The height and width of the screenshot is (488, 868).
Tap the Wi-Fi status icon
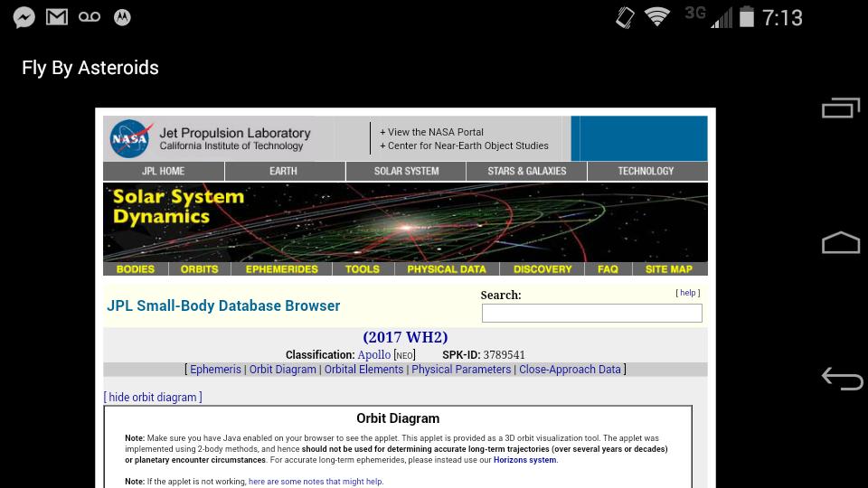657,17
